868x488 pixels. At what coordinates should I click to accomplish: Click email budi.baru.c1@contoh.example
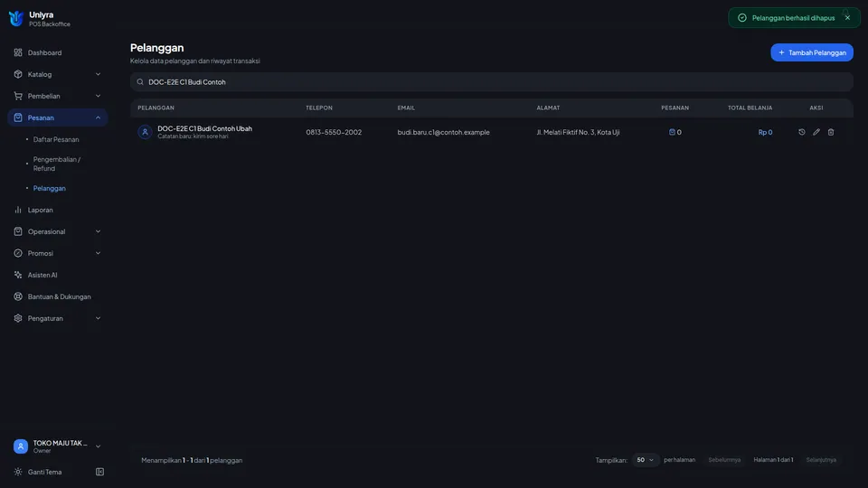tap(443, 132)
